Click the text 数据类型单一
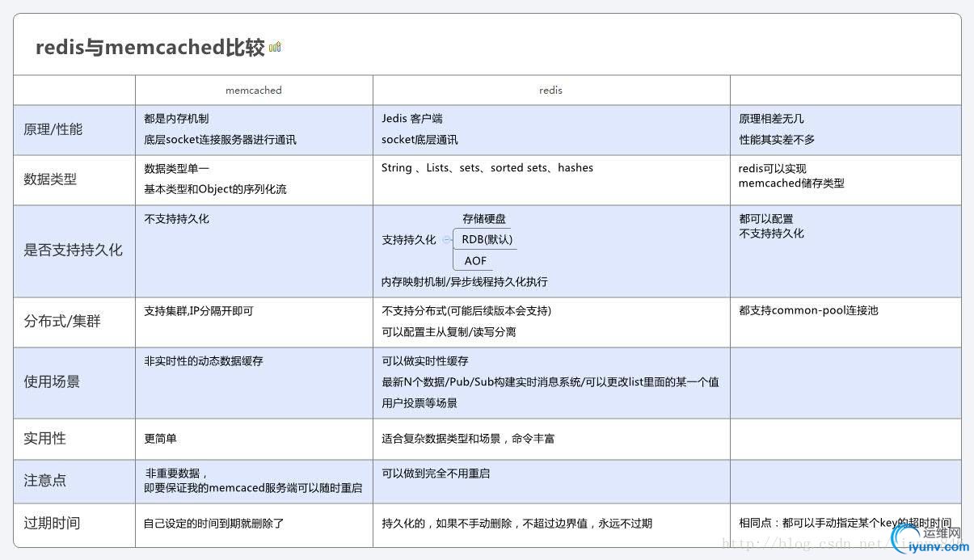This screenshot has width=974, height=560. pyautogui.click(x=176, y=169)
